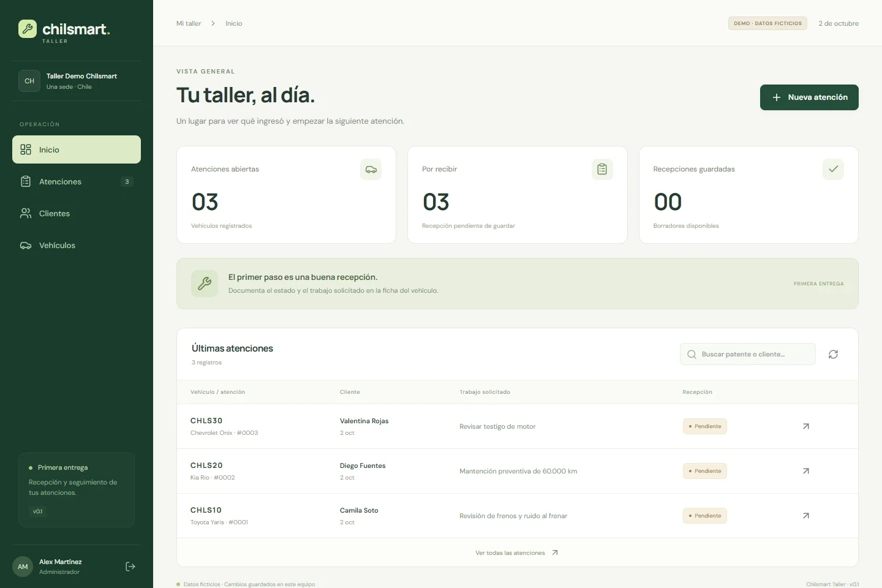Viewport: 882px width, 588px height.
Task: Click the client name Camila Soto
Action: (359, 510)
